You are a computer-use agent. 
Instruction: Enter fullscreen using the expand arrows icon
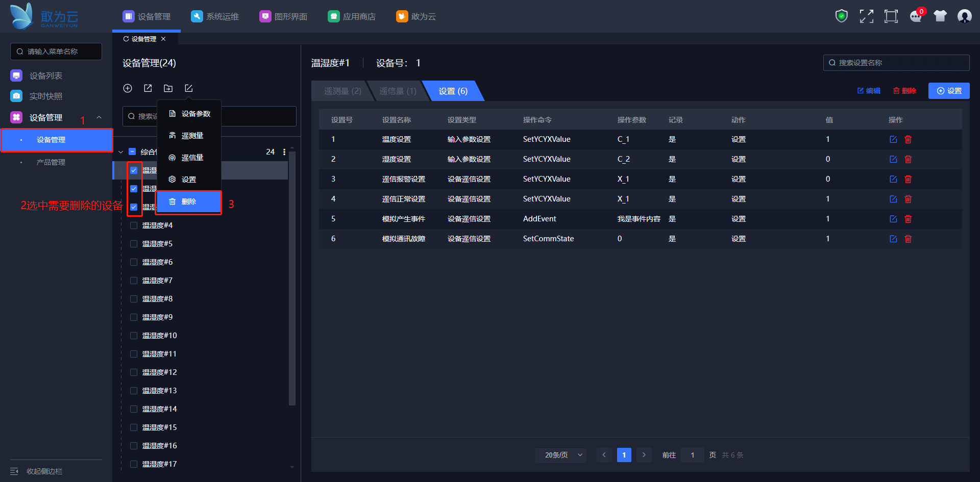866,16
